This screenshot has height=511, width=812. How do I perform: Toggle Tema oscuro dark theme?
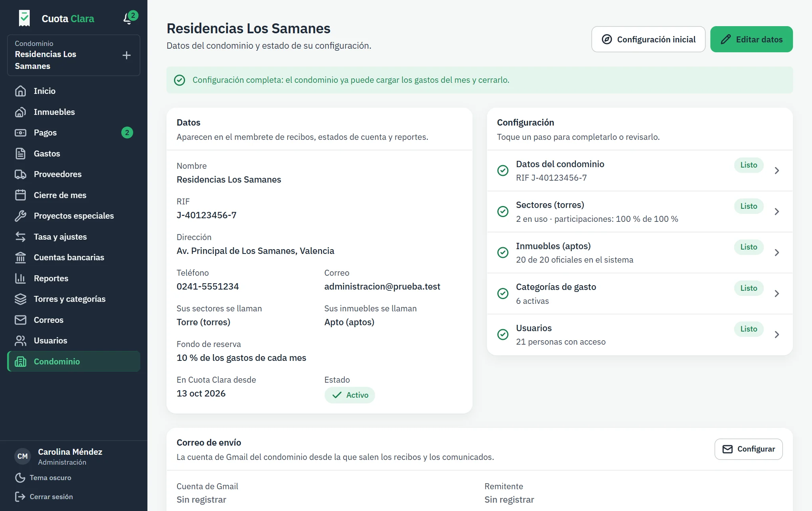coord(43,478)
